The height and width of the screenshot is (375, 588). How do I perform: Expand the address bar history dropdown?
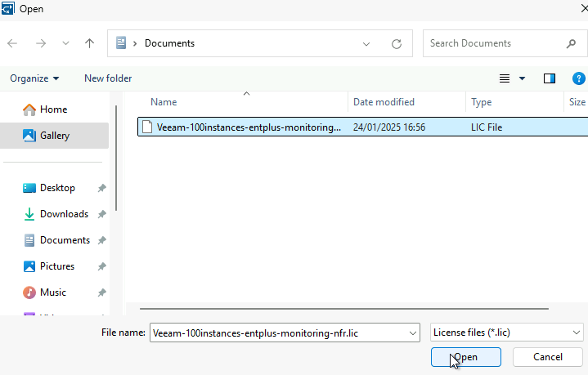(366, 44)
